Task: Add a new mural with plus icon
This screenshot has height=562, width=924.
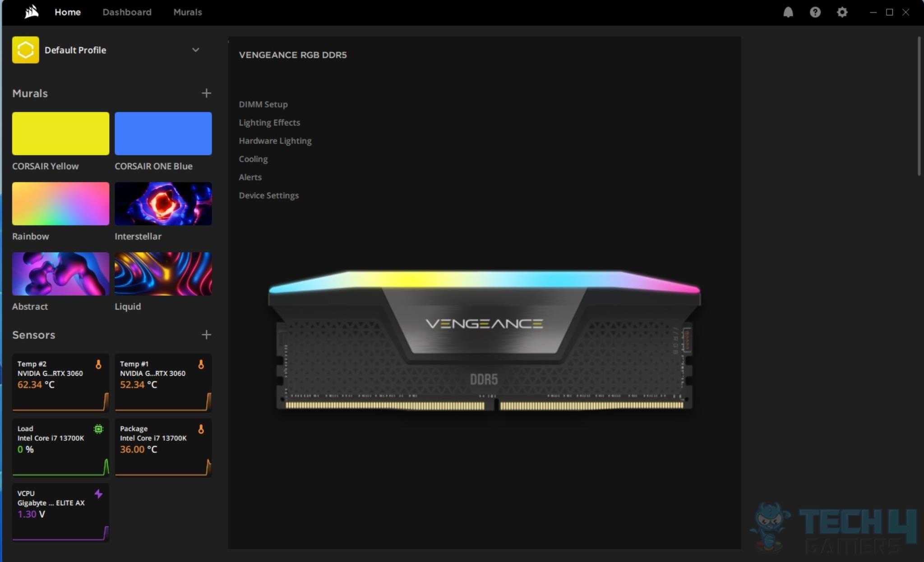Action: point(206,93)
